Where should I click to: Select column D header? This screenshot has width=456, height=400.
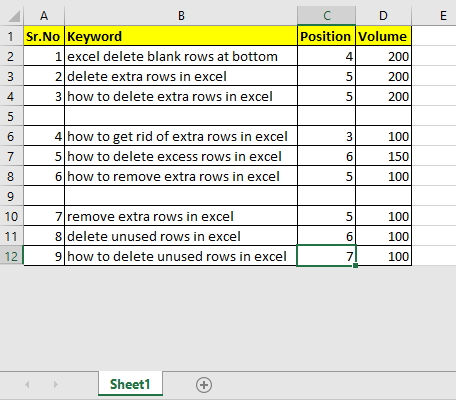pyautogui.click(x=384, y=16)
